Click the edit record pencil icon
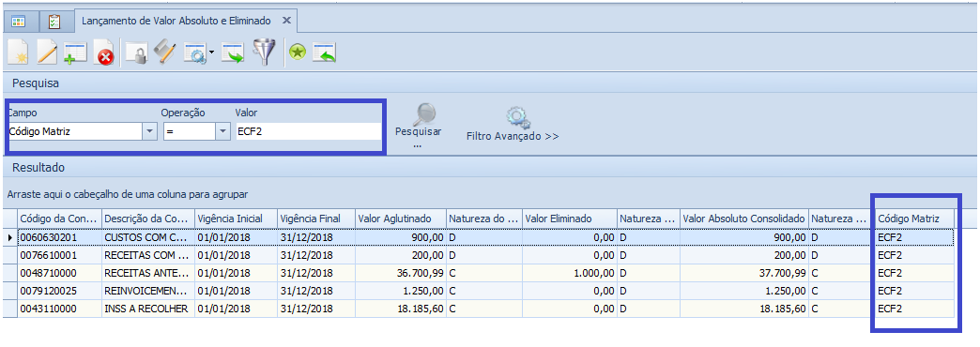This screenshot has width=980, height=347. pos(47,52)
